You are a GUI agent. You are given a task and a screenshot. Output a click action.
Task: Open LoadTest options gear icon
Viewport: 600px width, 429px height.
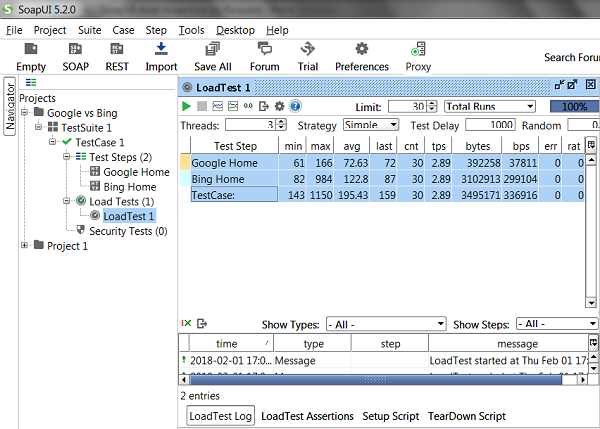279,106
